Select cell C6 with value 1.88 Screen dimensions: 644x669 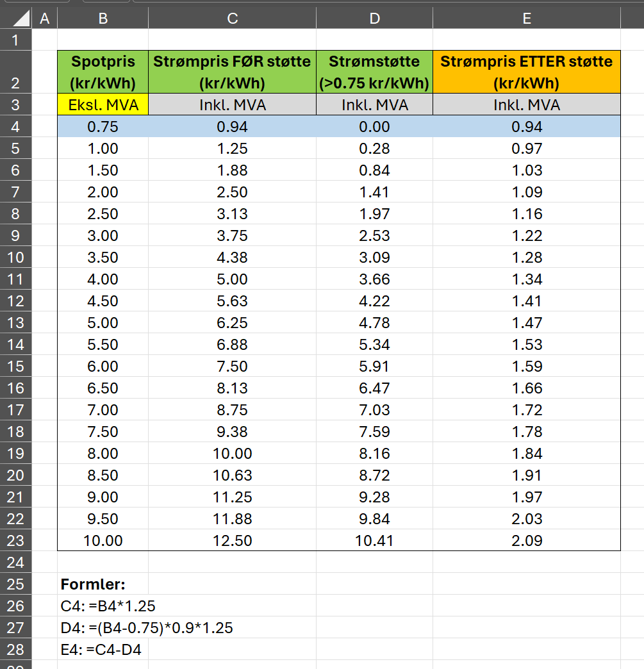click(232, 170)
